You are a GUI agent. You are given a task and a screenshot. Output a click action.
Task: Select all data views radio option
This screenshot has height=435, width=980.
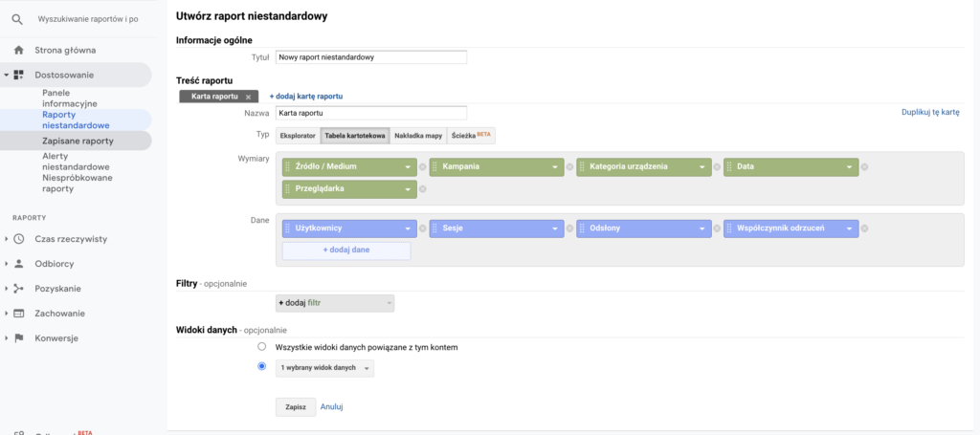click(262, 346)
